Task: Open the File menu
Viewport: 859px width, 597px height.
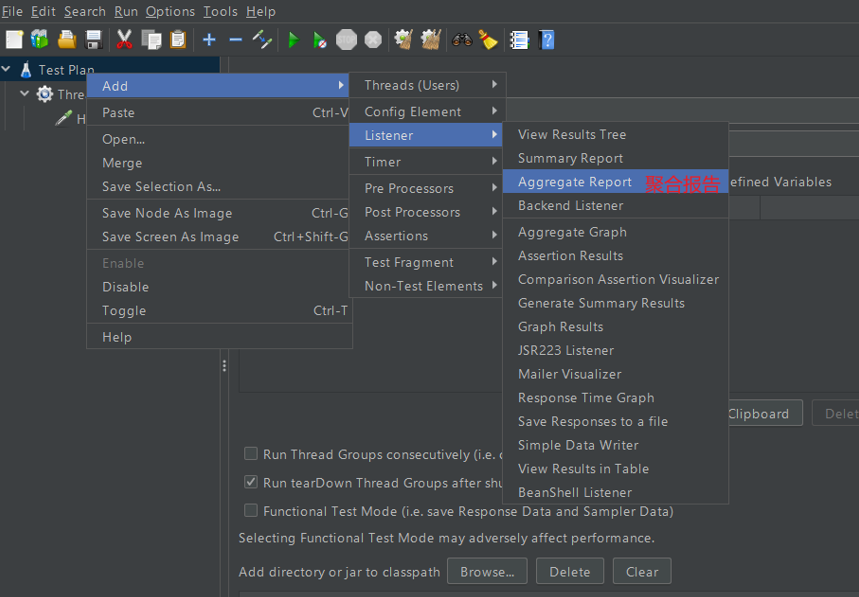Action: pyautogui.click(x=12, y=11)
